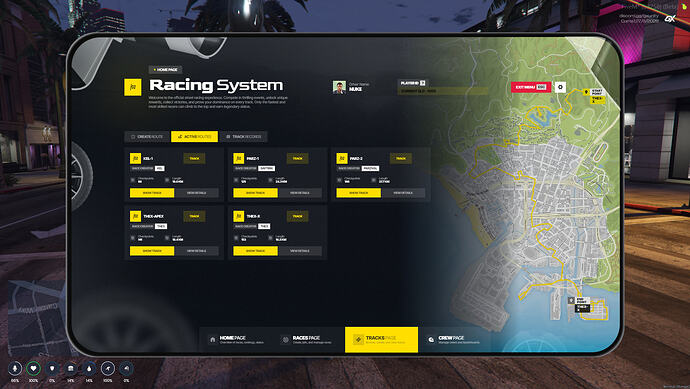Open the Track Records tab
690x389 pixels.
coord(243,137)
